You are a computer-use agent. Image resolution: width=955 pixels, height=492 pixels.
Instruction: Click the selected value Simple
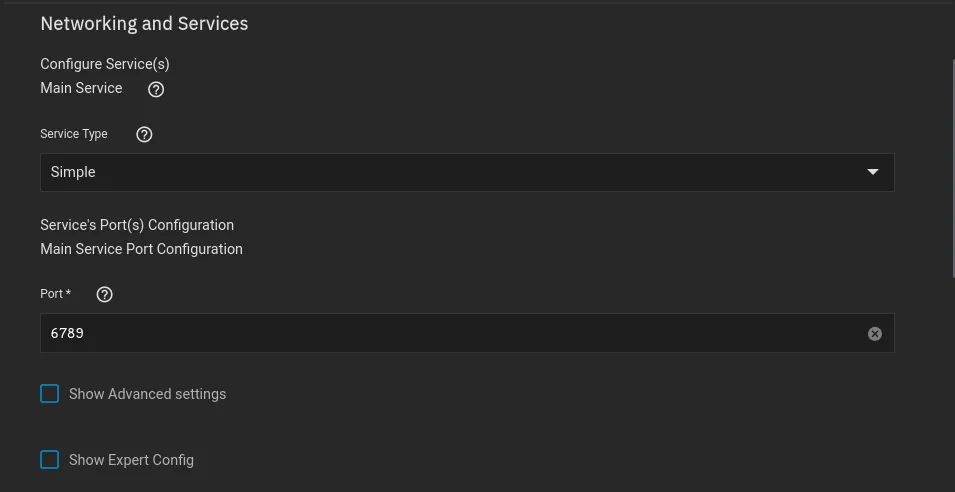[73, 172]
